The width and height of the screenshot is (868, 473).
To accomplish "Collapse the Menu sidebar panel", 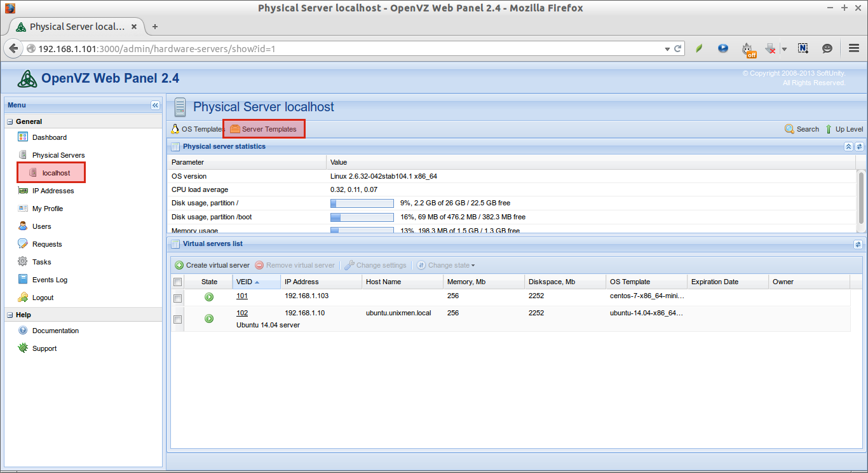I will tap(155, 105).
